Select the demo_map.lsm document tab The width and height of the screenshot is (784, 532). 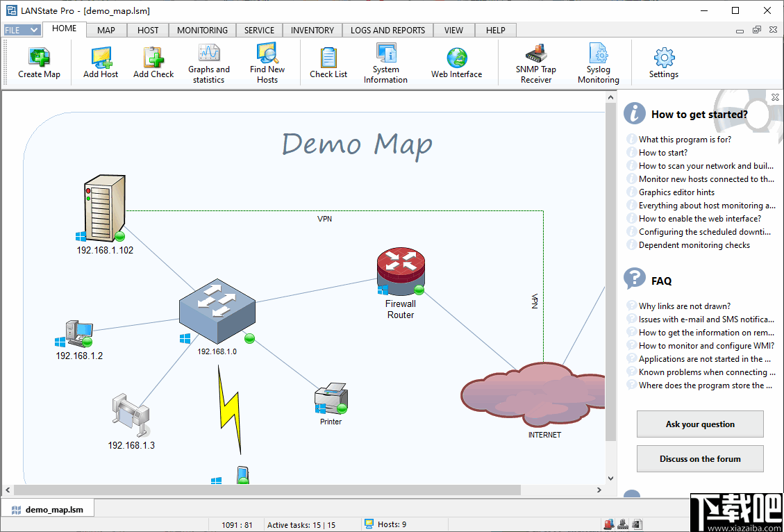click(48, 509)
